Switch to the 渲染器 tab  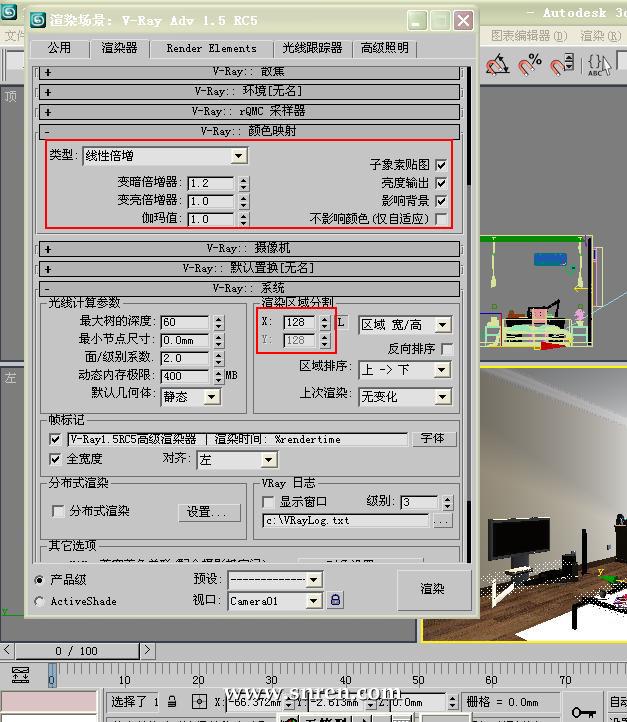click(119, 48)
